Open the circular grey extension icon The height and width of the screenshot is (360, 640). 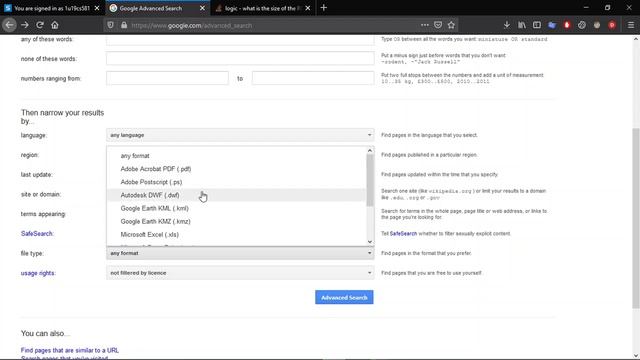click(x=582, y=25)
